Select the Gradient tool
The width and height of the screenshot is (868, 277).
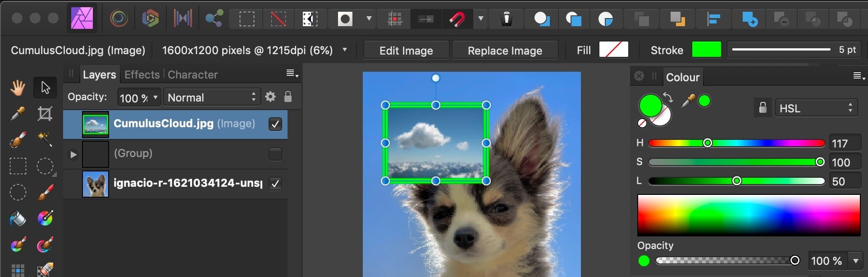click(x=45, y=219)
